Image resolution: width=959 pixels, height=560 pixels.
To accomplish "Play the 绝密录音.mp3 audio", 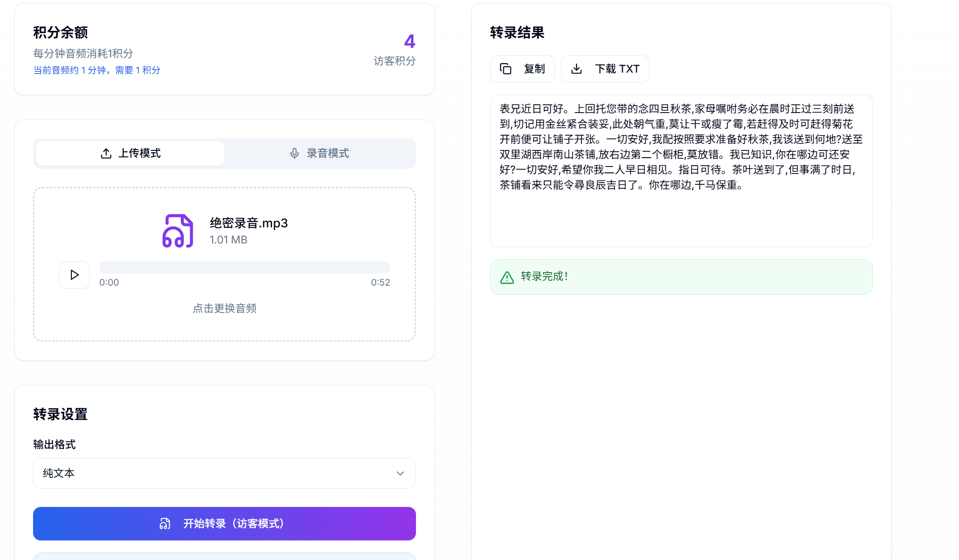I will [x=74, y=275].
